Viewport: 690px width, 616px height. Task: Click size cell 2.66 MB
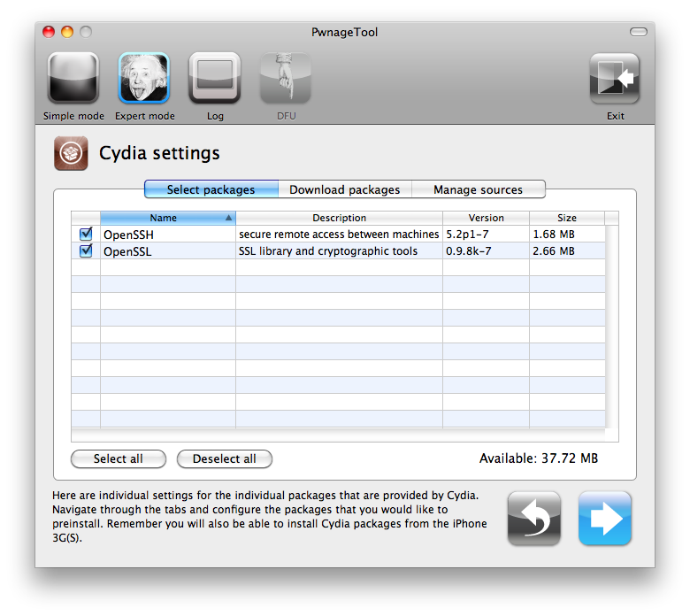(x=554, y=251)
